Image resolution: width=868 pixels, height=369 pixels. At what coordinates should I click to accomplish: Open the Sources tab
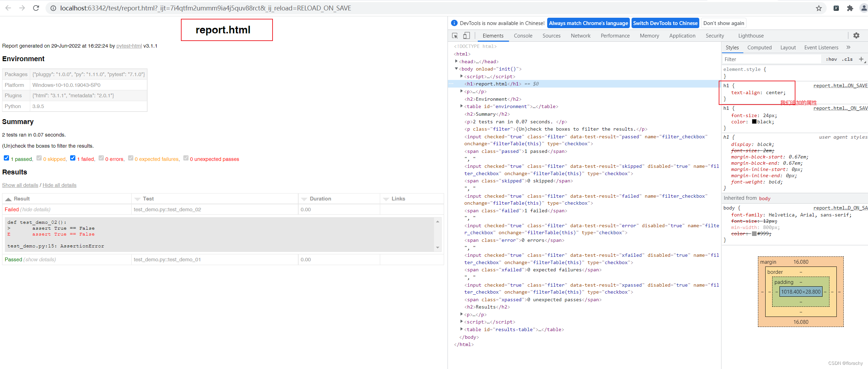[551, 36]
